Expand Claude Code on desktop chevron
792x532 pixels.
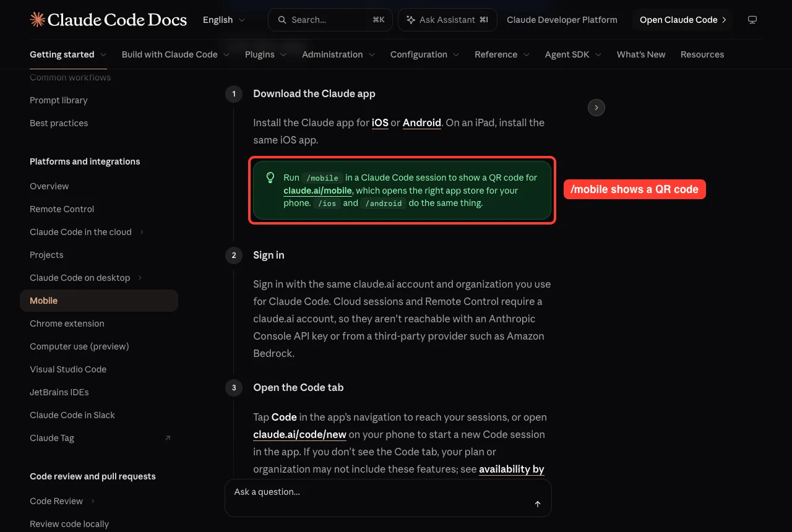pos(140,278)
